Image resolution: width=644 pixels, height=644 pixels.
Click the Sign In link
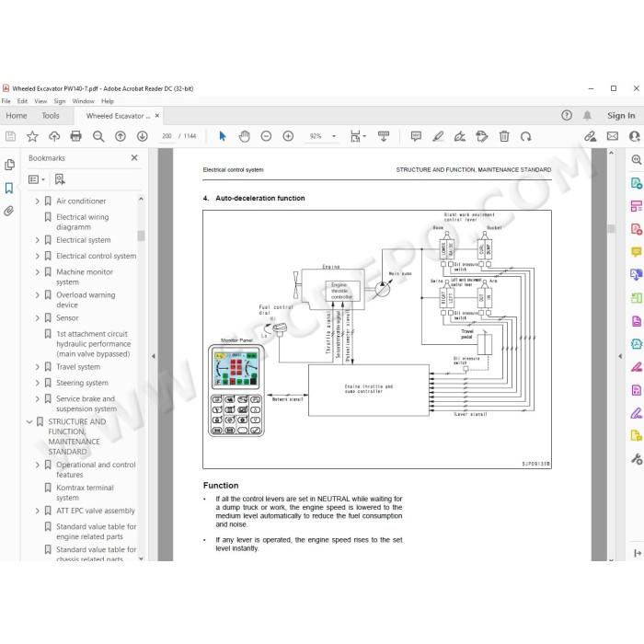click(621, 116)
